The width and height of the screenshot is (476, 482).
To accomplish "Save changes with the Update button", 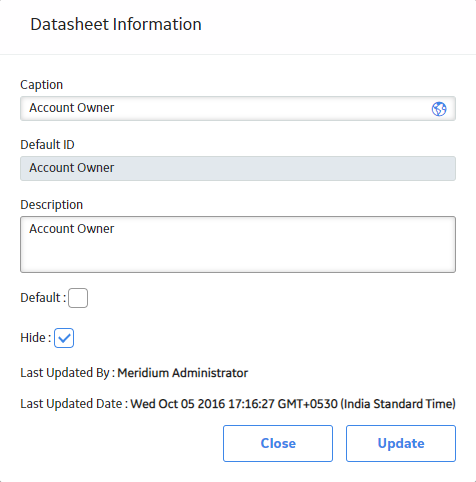I will [401, 443].
